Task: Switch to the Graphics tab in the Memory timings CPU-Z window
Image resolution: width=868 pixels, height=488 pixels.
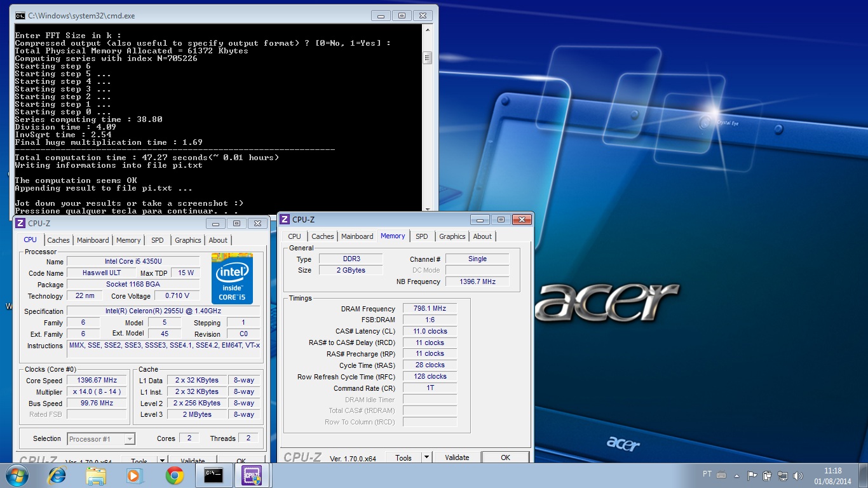Action: 452,236
